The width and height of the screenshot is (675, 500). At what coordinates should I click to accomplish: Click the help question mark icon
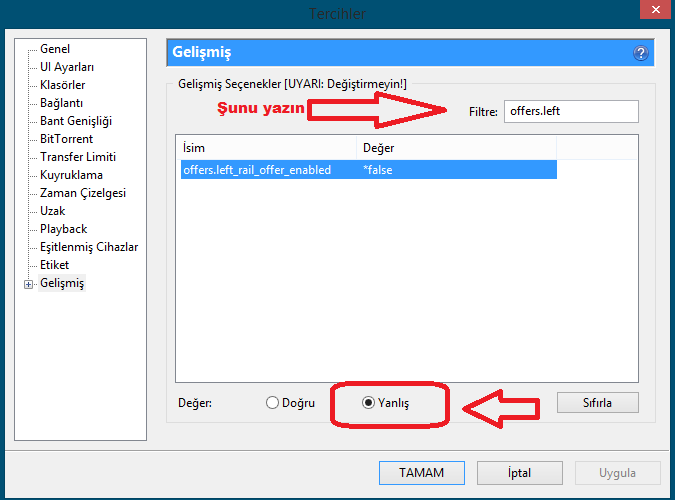(641, 54)
